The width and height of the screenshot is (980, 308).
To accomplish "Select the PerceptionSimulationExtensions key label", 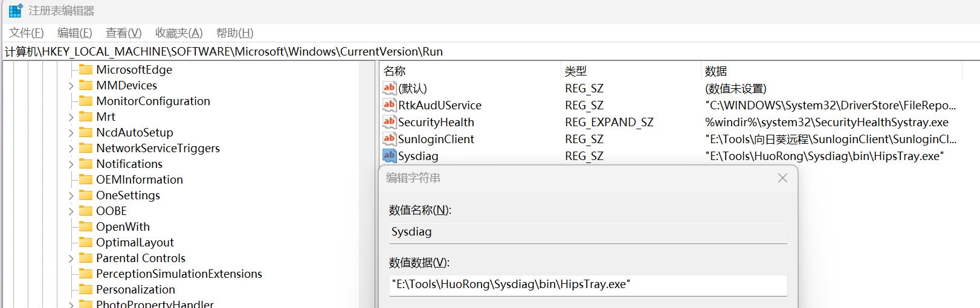I will tap(179, 274).
